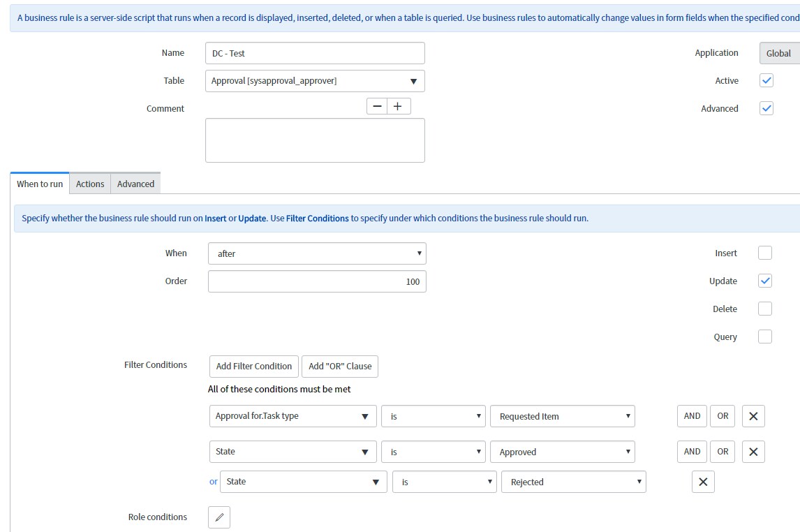Click AND button on Task type row
The image size is (800, 532).
pyautogui.click(x=692, y=416)
